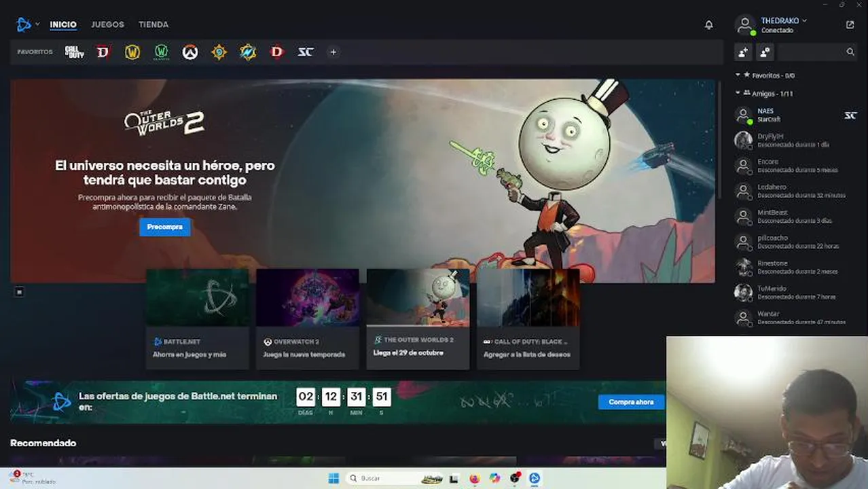The height and width of the screenshot is (489, 868).
Task: Pop out the friends panel to a window
Action: coord(850,24)
